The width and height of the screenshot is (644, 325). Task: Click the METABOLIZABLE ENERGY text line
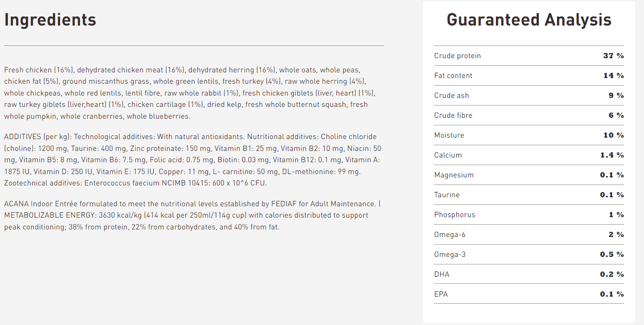[186, 215]
